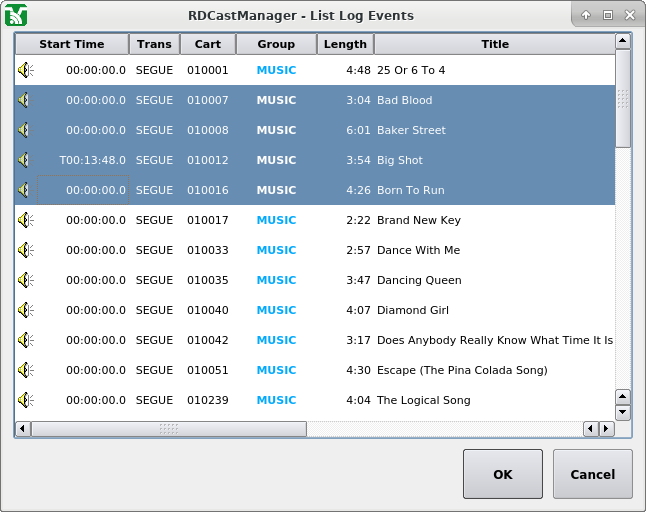Click the speaker icon on Baker Street row
646x512 pixels.
click(25, 130)
